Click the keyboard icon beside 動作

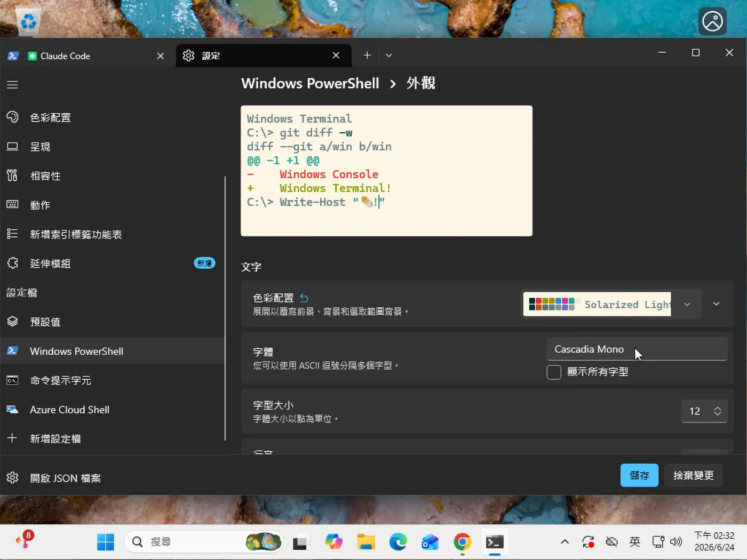pyautogui.click(x=12, y=205)
